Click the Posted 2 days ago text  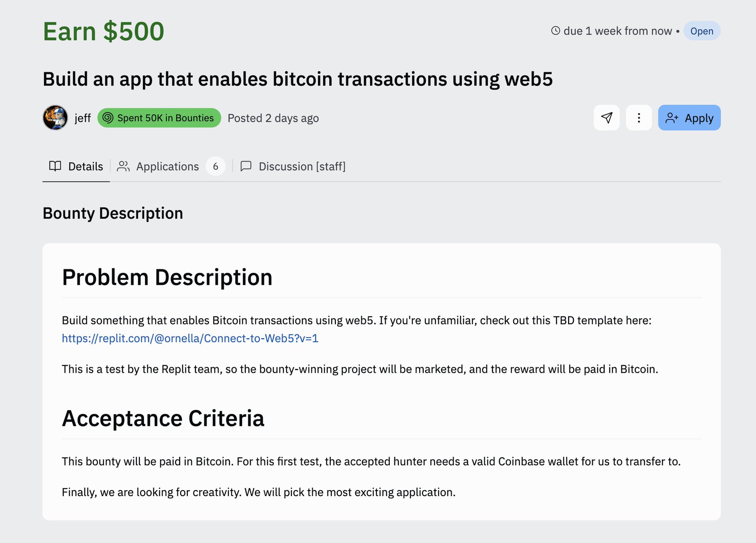pos(273,118)
